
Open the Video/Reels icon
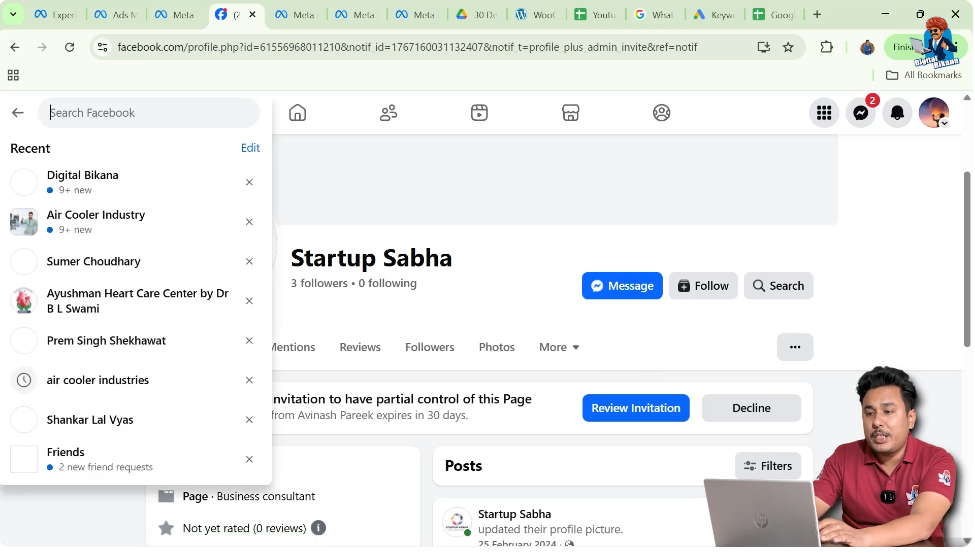point(479,113)
